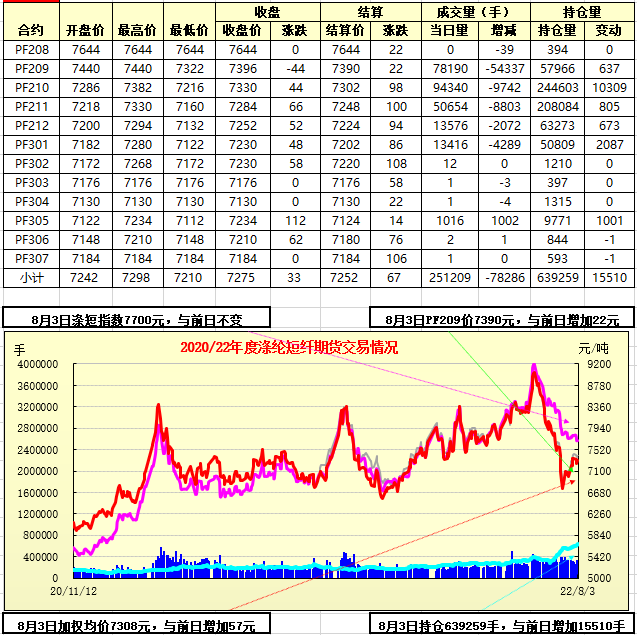The width and height of the screenshot is (637, 635).
Task: Select the red chart title 涤纶短纤期货交易情况
Action: click(288, 348)
